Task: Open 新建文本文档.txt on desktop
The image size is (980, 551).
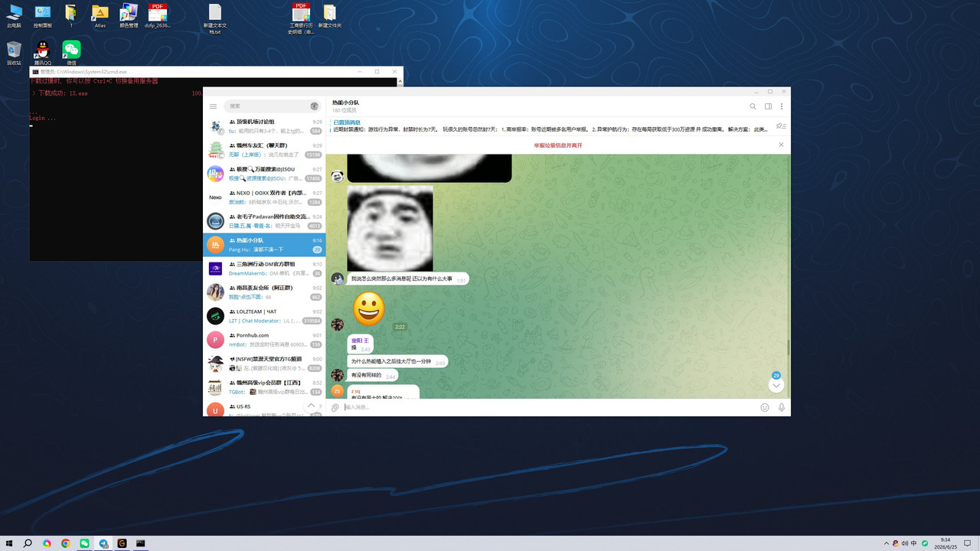Action: (x=215, y=18)
